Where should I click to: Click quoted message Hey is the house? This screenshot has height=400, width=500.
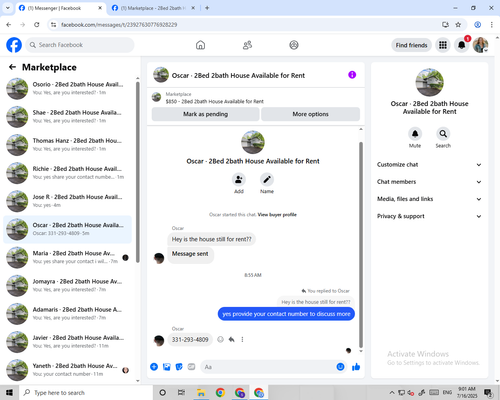pyautogui.click(x=316, y=302)
